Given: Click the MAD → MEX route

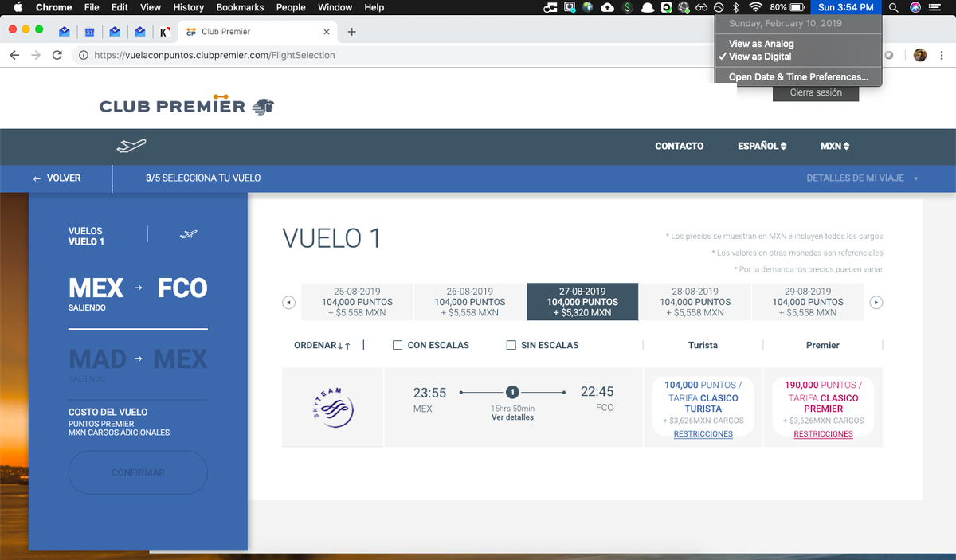Looking at the screenshot, I should click(138, 359).
